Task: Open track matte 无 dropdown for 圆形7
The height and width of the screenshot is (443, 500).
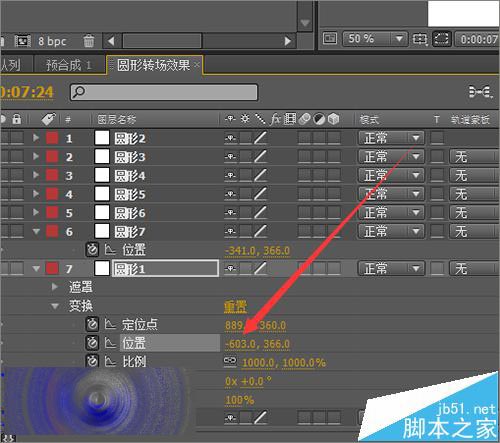Action: click(x=473, y=231)
